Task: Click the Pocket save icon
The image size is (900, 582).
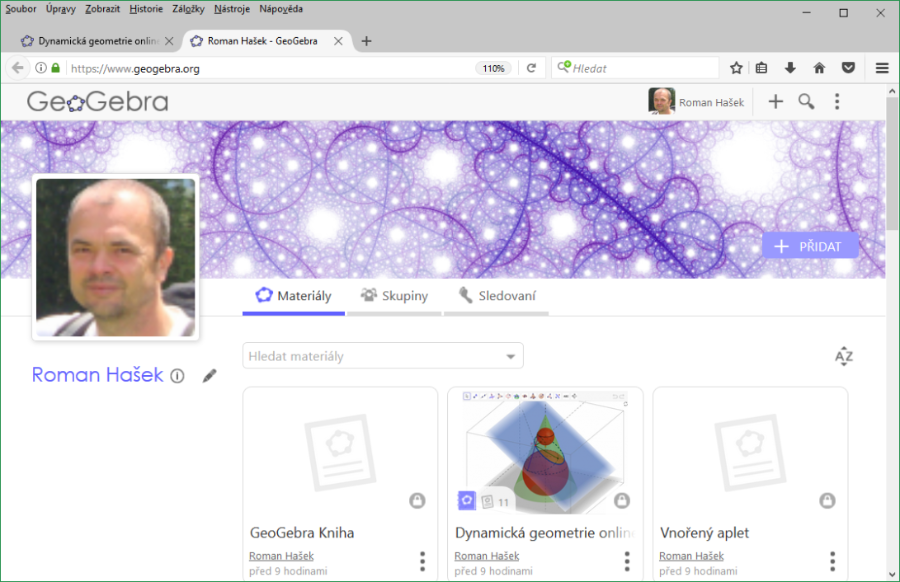Action: 848,68
